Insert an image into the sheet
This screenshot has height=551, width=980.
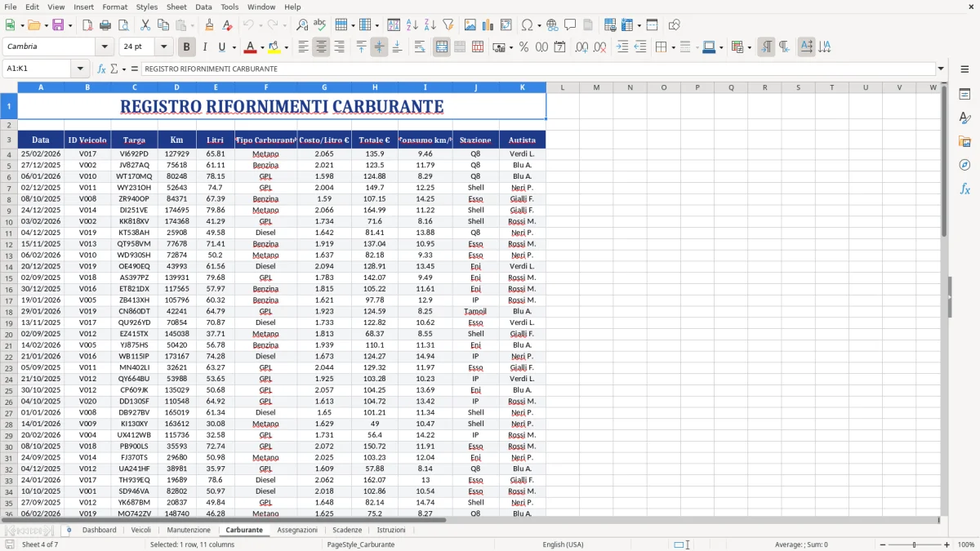pyautogui.click(x=470, y=24)
